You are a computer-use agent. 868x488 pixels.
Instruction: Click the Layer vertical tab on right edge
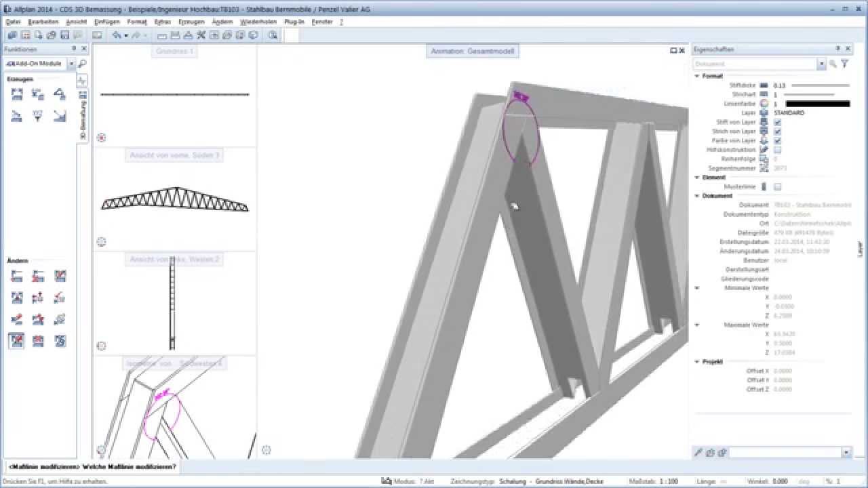coord(861,247)
